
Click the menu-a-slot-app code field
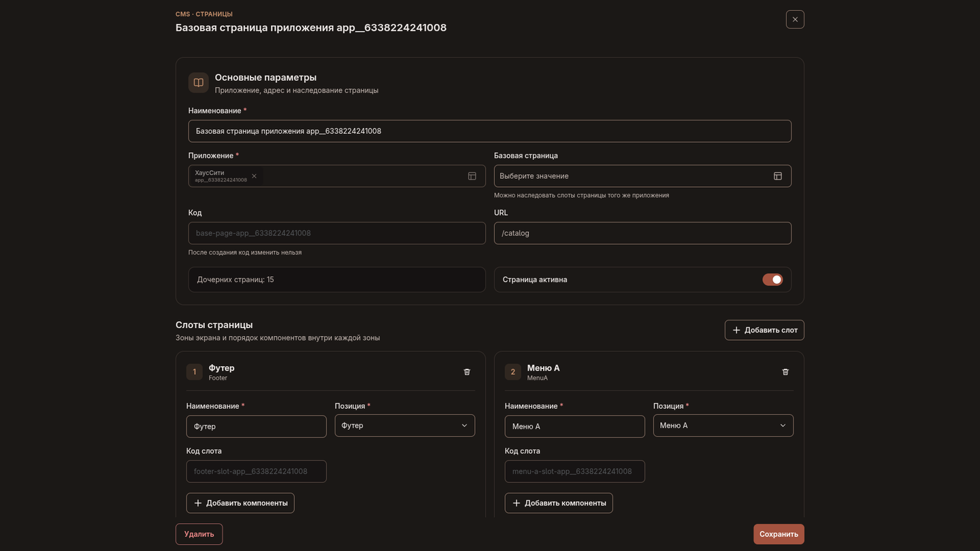(x=575, y=471)
